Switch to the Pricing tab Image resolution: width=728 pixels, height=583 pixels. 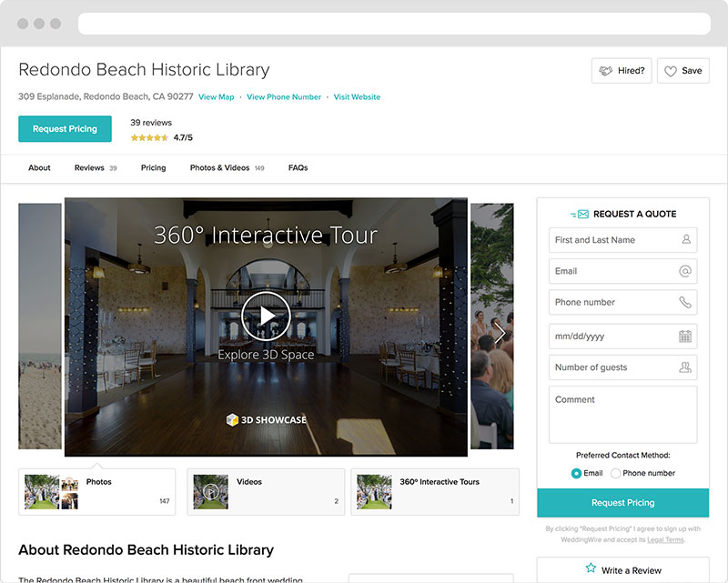tap(153, 167)
